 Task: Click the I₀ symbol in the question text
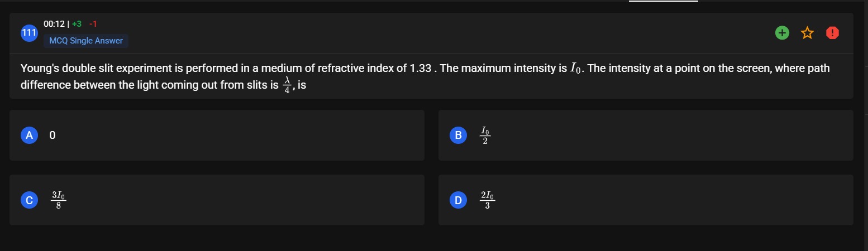tap(576, 69)
